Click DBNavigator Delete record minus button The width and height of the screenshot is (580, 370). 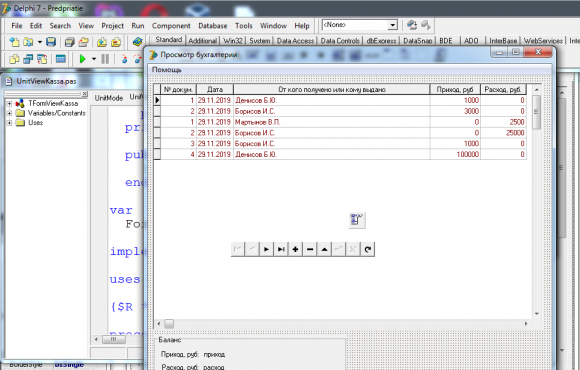pyautogui.click(x=310, y=249)
